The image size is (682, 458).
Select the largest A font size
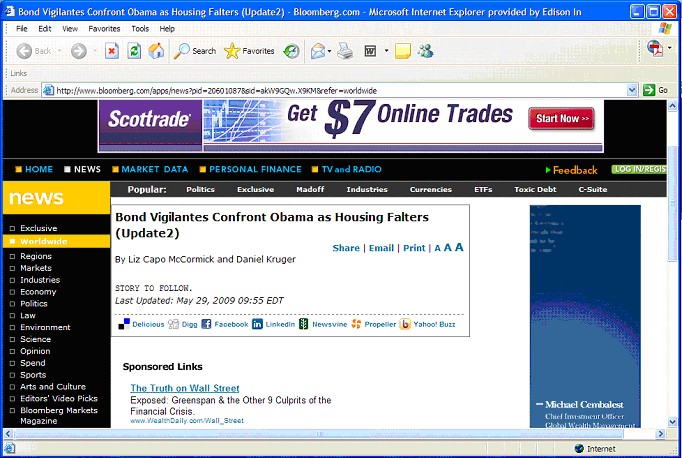coord(459,247)
